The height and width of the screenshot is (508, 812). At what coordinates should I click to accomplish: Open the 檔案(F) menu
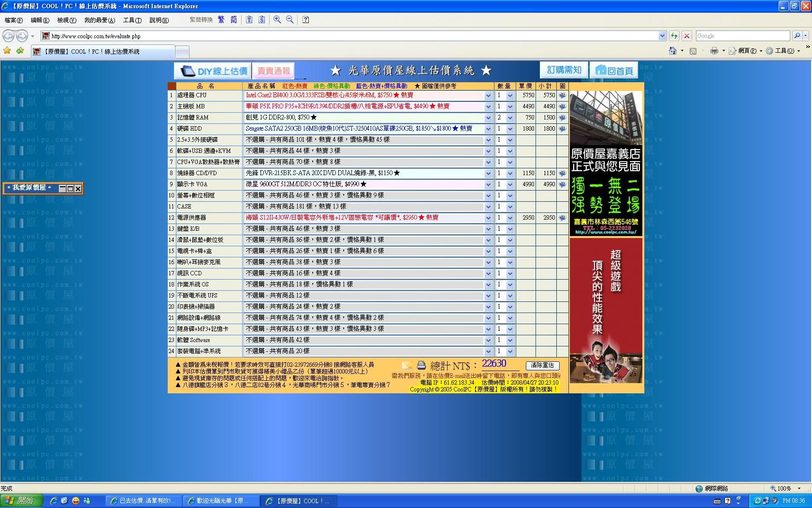point(14,20)
